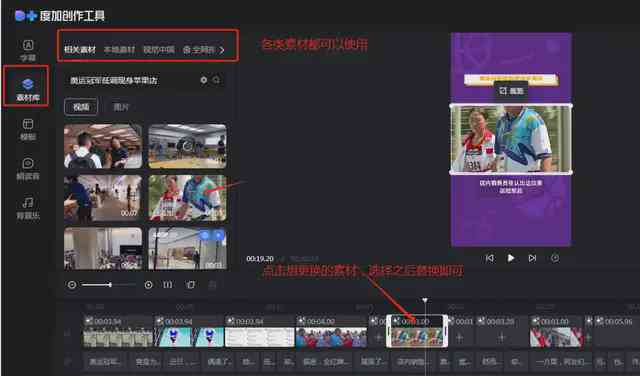Click first blue icon on last thumbnail
This screenshot has height=376, width=640.
(205, 235)
